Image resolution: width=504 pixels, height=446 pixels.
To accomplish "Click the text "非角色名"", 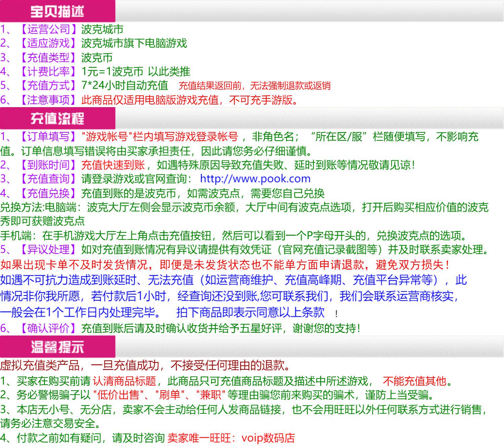I will click(x=273, y=137).
